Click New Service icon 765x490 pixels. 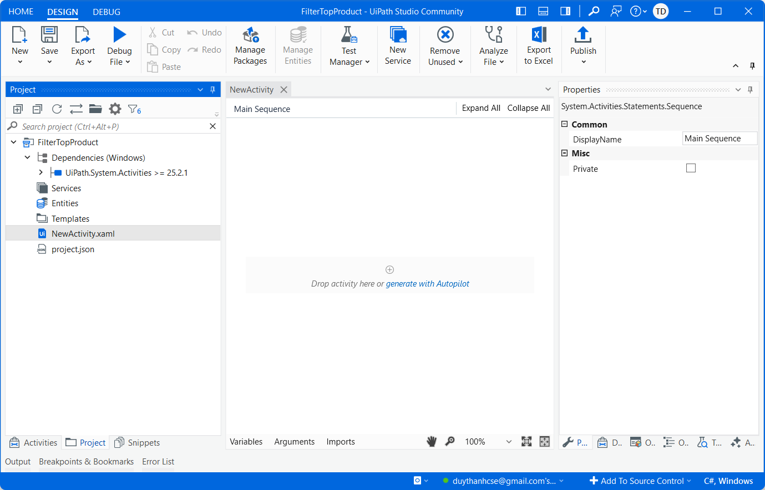pos(398,35)
